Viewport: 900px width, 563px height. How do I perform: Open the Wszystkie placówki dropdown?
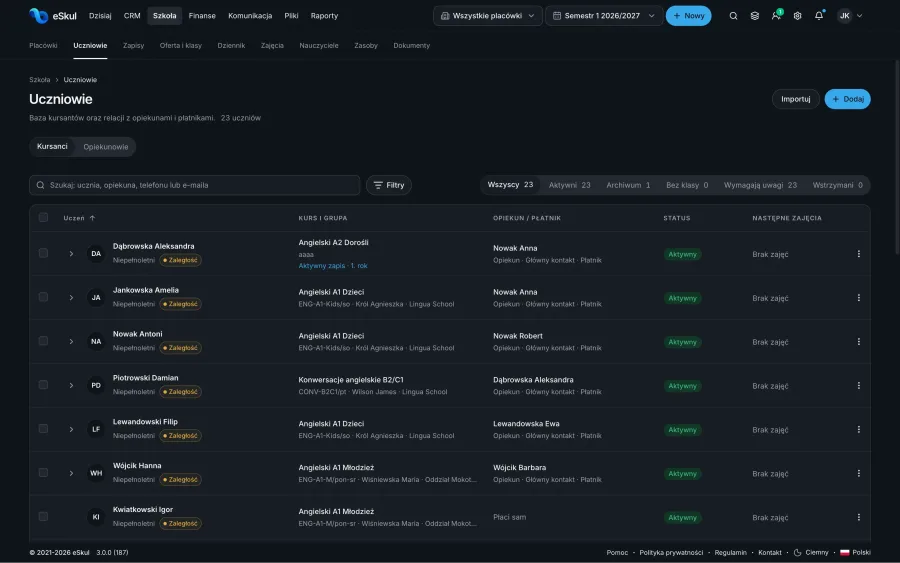487,16
